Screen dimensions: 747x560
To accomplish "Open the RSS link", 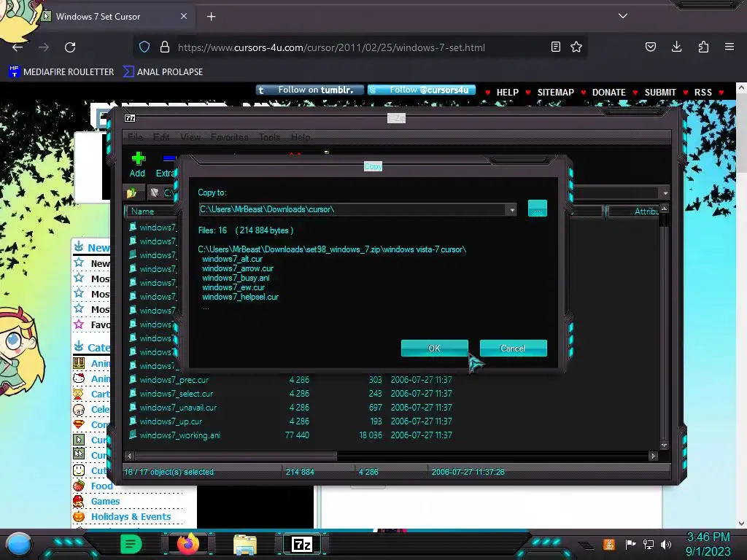I will 703,93.
